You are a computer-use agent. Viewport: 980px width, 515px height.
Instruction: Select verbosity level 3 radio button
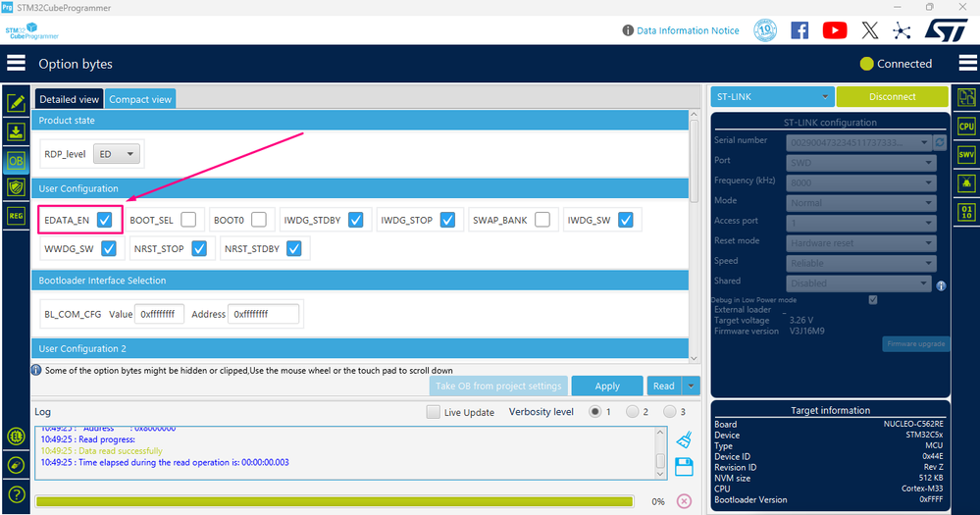[669, 411]
